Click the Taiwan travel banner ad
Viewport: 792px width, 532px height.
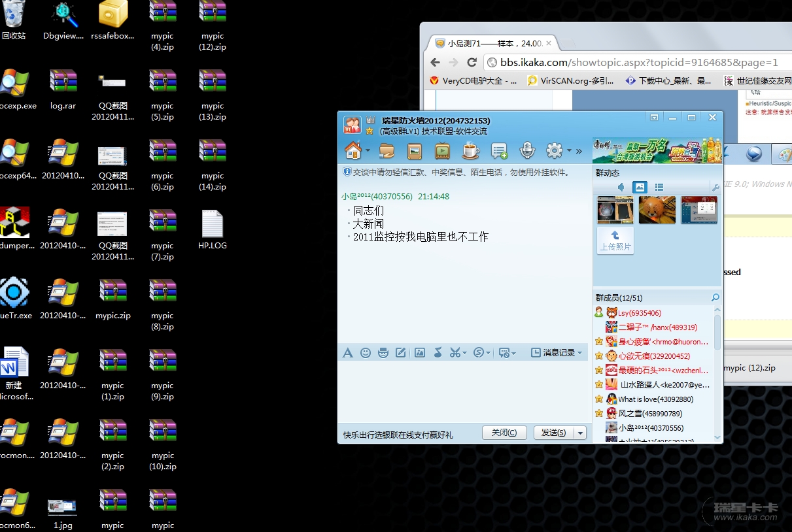point(657,150)
